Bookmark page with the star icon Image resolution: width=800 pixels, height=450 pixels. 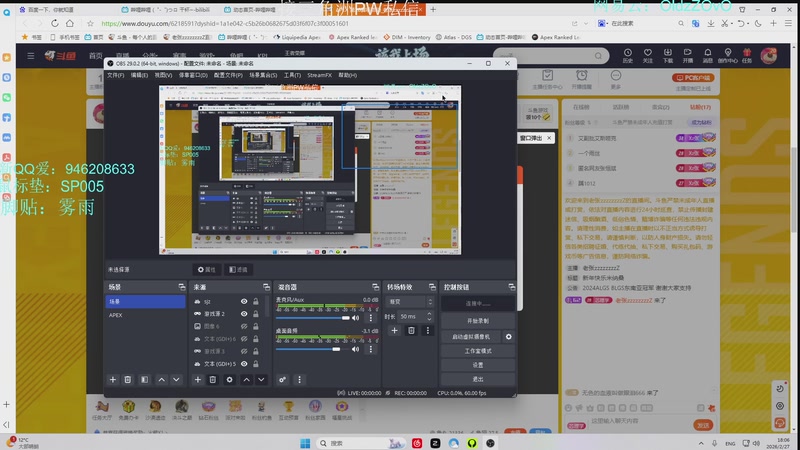pyautogui.click(x=90, y=23)
